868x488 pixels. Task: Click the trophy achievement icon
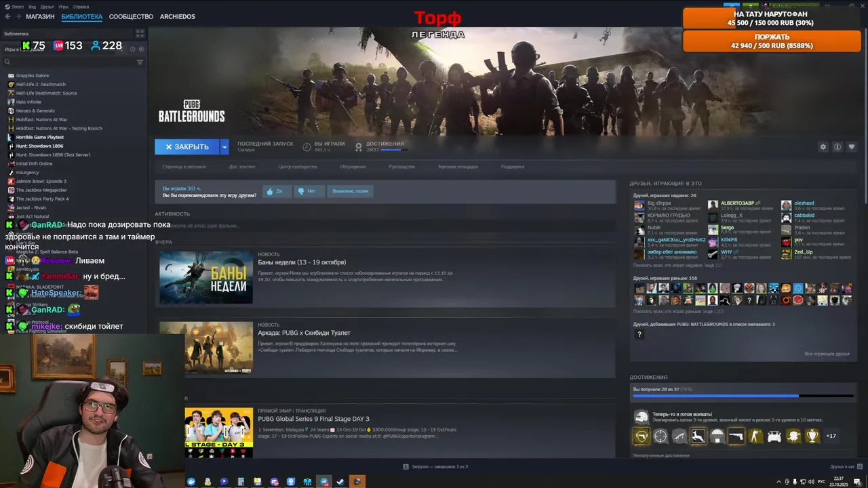click(812, 436)
